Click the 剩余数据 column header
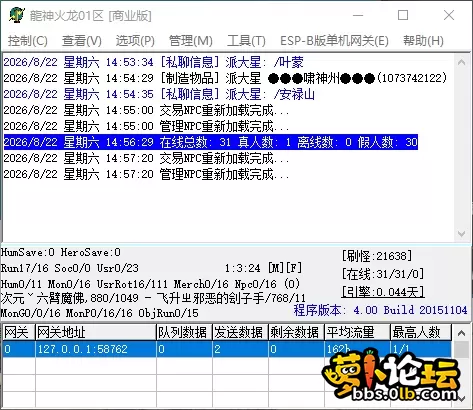This screenshot has width=473, height=410. [296, 332]
